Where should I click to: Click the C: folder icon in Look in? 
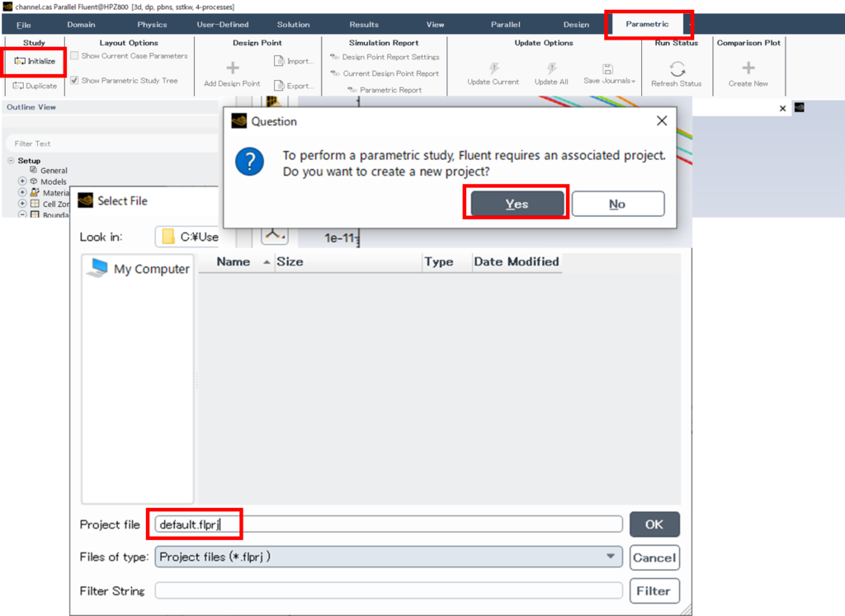click(168, 237)
